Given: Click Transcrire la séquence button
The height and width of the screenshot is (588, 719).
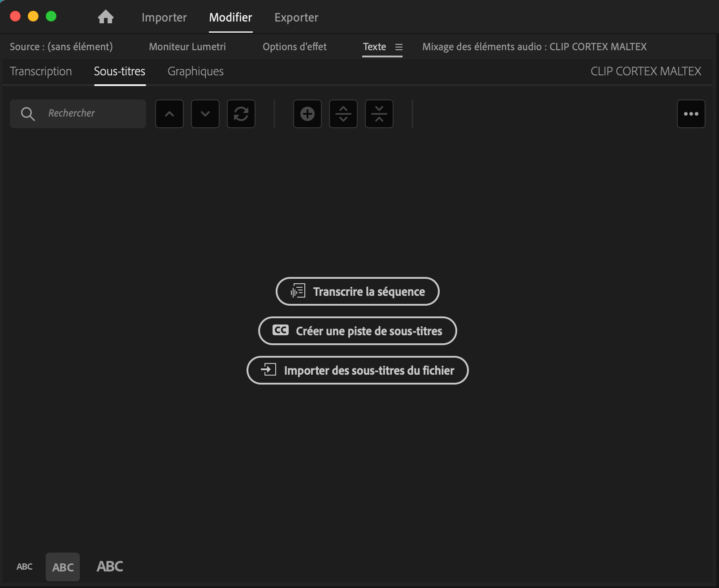Looking at the screenshot, I should click(x=358, y=291).
